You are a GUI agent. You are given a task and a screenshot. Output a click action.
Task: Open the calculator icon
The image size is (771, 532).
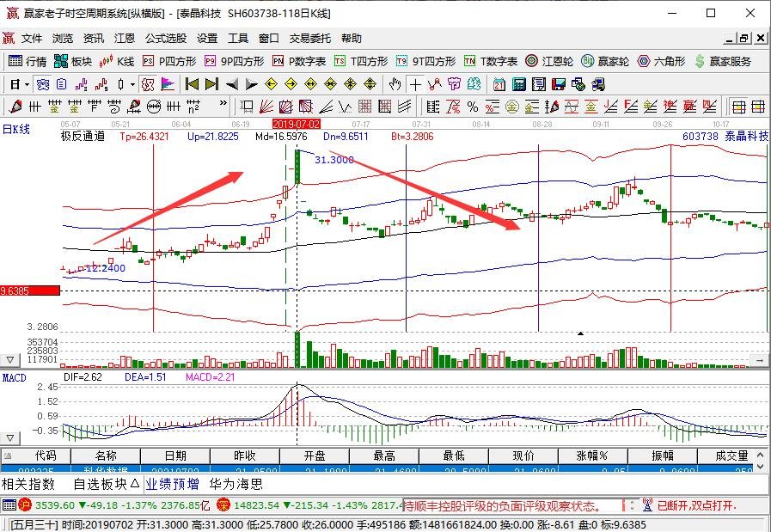tap(519, 84)
